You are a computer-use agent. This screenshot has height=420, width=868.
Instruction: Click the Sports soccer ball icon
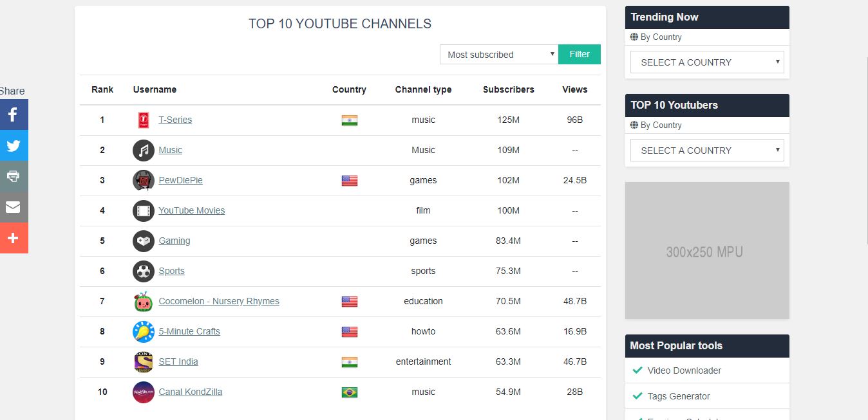(x=143, y=271)
